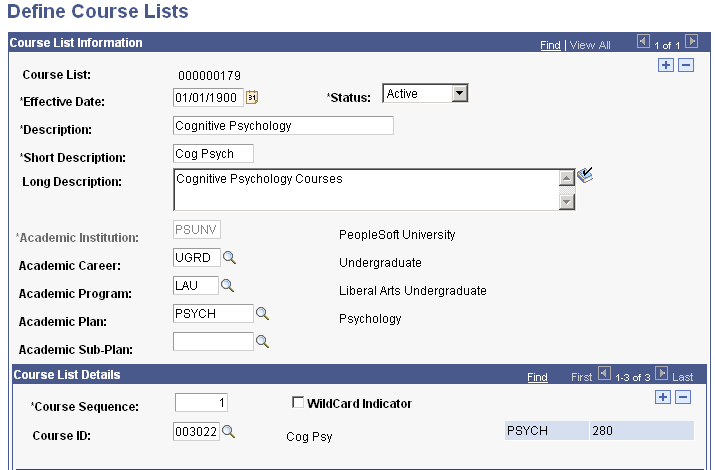Enable the WildCard Indicator checkbox

click(297, 403)
